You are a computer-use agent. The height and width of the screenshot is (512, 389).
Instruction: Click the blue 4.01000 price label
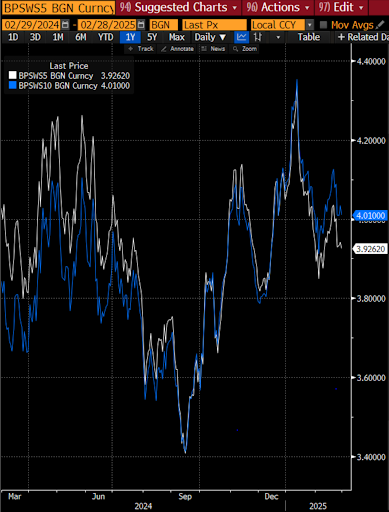click(x=370, y=215)
